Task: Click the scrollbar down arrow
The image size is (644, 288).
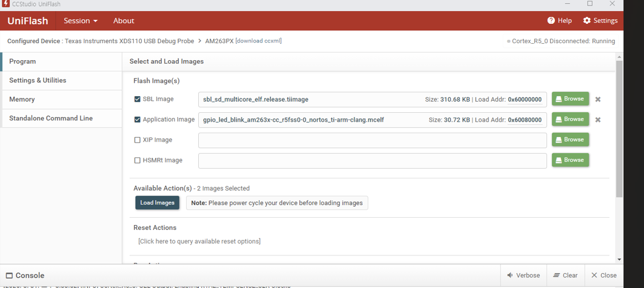Action: click(x=619, y=259)
